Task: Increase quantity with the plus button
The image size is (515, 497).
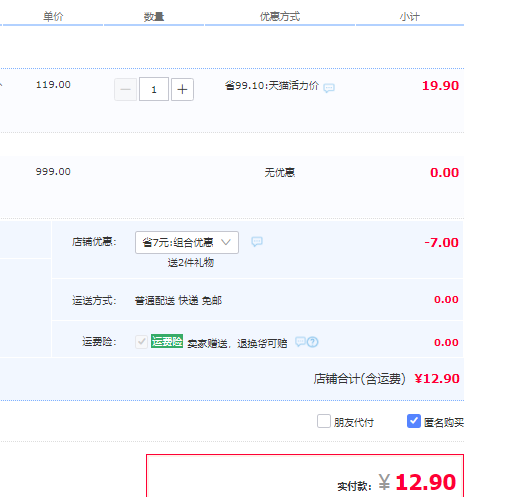Action: pos(182,89)
